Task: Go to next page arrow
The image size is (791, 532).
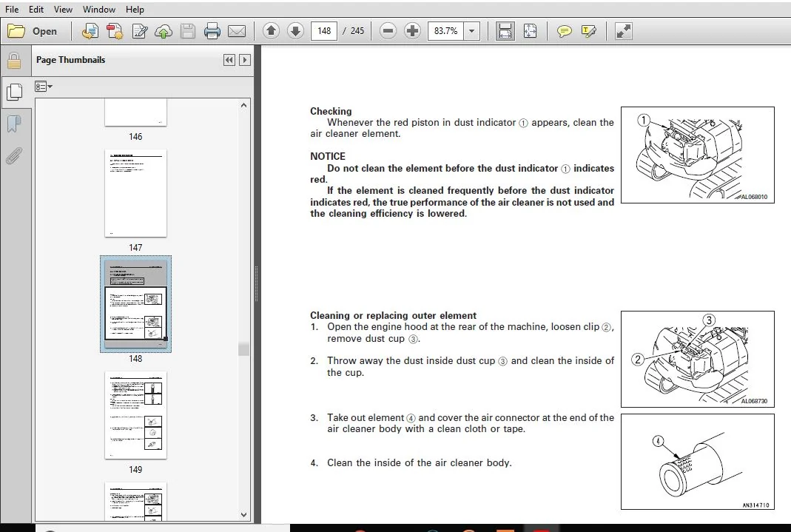Action: 295,31
